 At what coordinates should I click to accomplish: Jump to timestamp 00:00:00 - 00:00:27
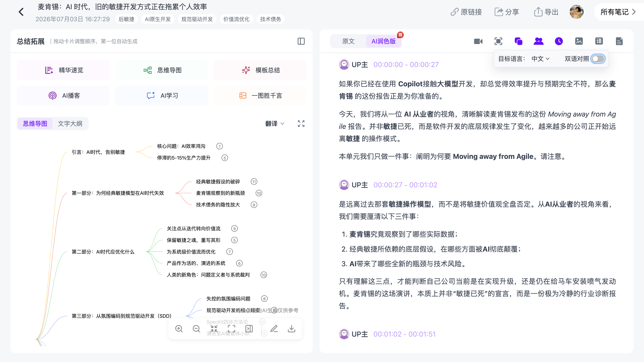pos(406,65)
